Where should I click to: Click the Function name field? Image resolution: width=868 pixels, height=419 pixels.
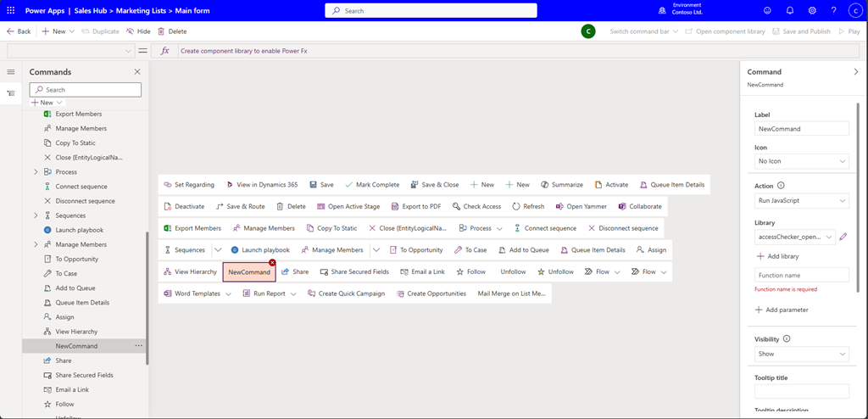point(802,275)
